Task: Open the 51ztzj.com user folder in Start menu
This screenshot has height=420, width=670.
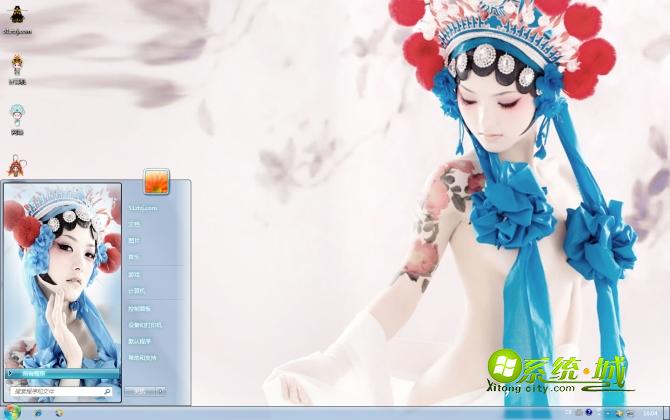Action: 143,208
